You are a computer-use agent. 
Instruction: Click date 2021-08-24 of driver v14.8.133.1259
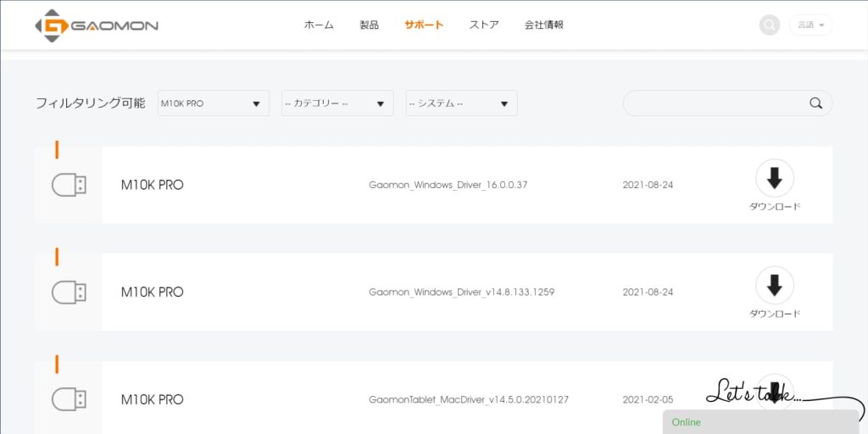click(x=648, y=292)
